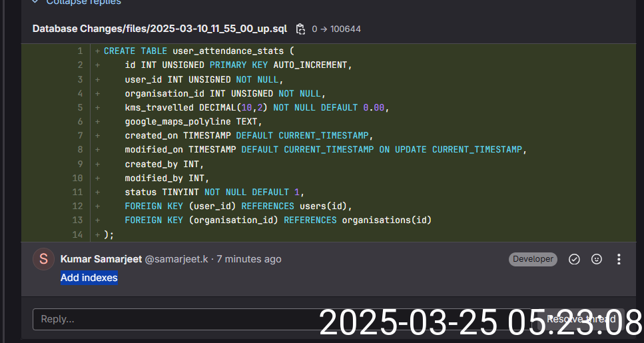Screen dimensions: 644x343
Task: Click the Developer role badge
Action: click(533, 259)
